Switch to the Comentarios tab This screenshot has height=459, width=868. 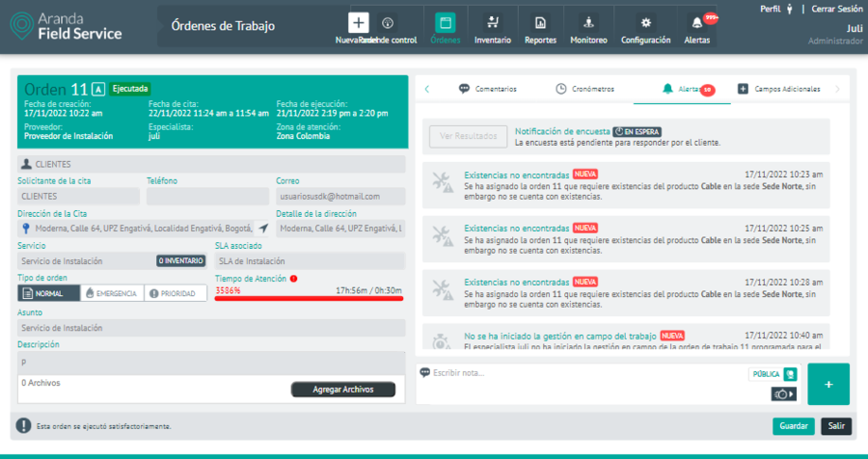coord(488,89)
